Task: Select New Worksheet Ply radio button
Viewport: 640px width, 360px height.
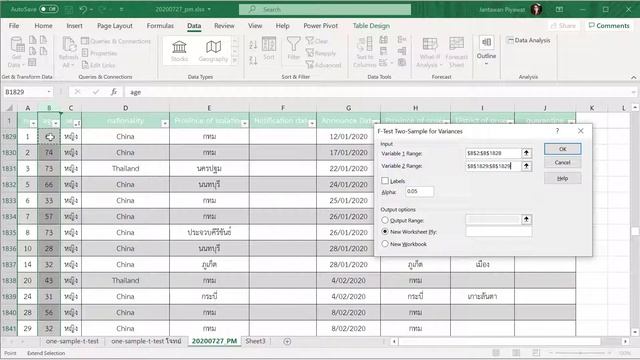Action: click(384, 231)
